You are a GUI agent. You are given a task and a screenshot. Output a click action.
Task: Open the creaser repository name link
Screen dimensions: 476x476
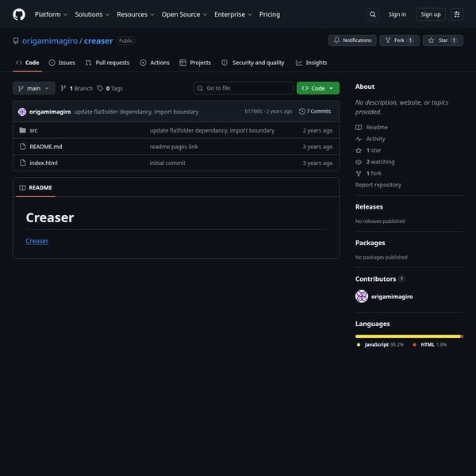98,40
